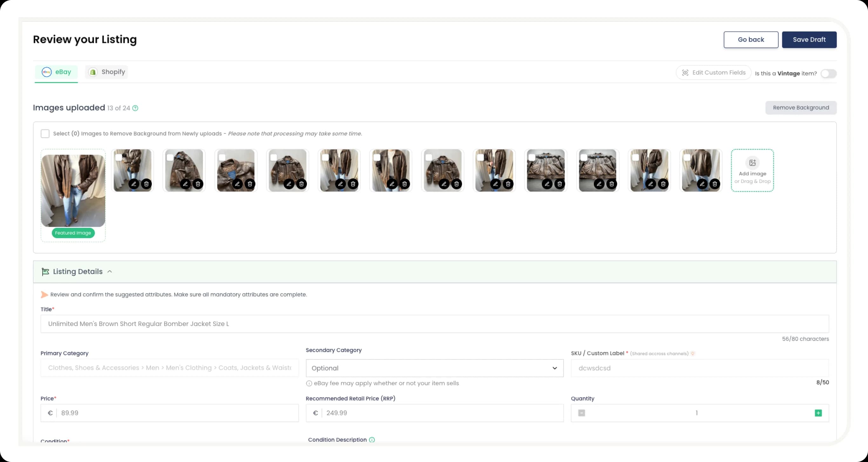
Task: Increase quantity with green plus button
Action: (x=818, y=413)
